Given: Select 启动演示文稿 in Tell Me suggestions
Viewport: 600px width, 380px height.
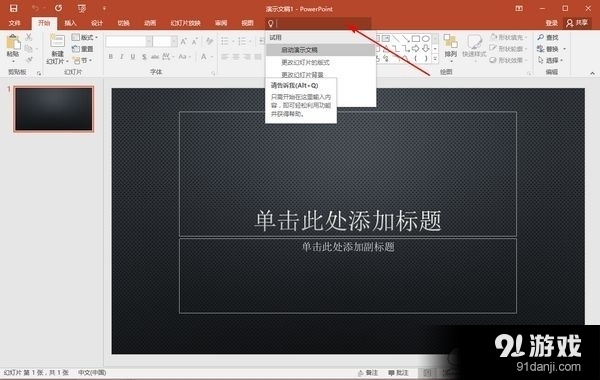Looking at the screenshot, I should coord(320,50).
